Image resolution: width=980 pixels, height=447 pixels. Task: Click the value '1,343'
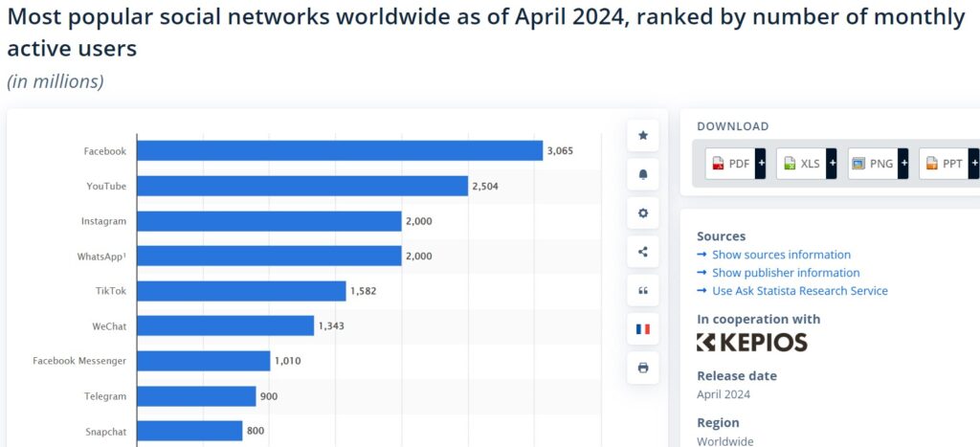click(x=331, y=325)
